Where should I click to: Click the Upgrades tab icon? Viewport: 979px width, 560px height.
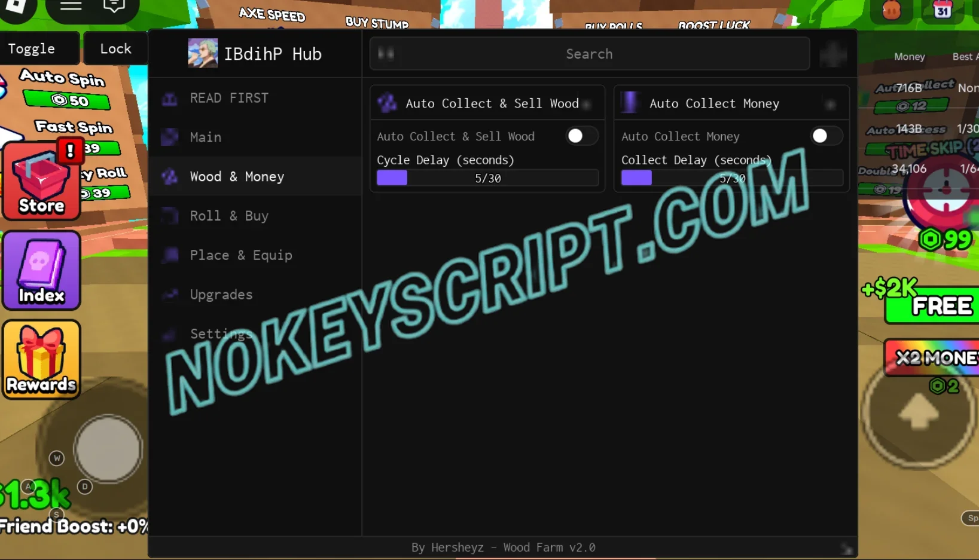[x=170, y=294]
